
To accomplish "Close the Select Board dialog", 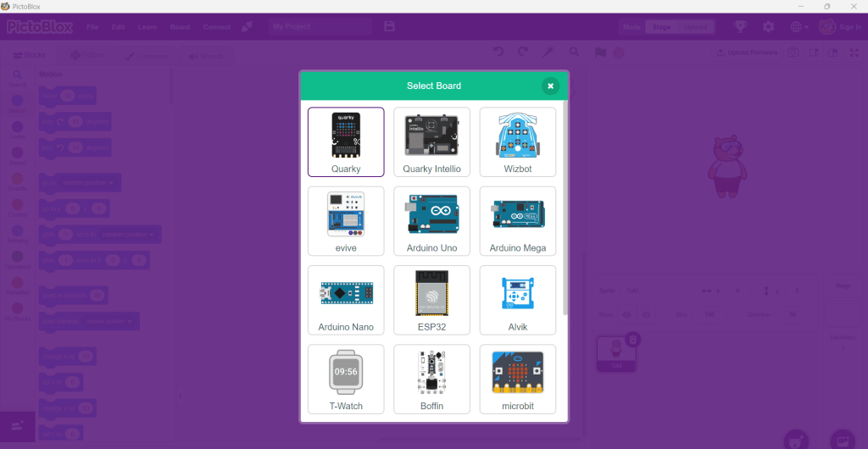I will click(x=551, y=86).
